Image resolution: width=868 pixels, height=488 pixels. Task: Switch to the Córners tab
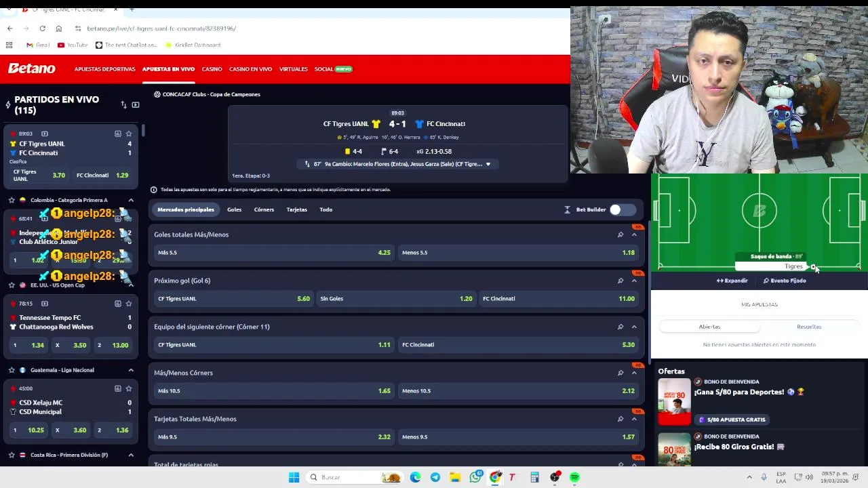pos(264,209)
